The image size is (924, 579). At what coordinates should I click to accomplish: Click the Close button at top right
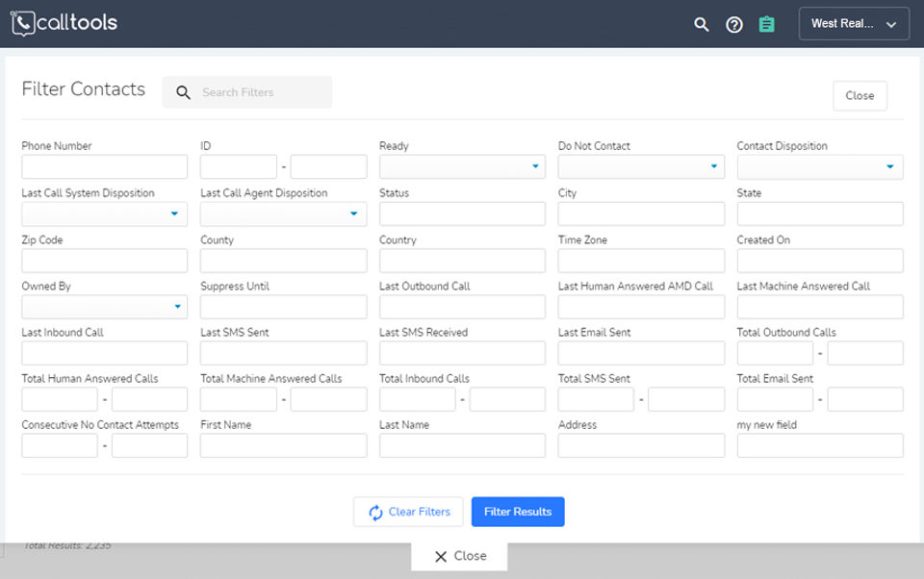pyautogui.click(x=860, y=96)
